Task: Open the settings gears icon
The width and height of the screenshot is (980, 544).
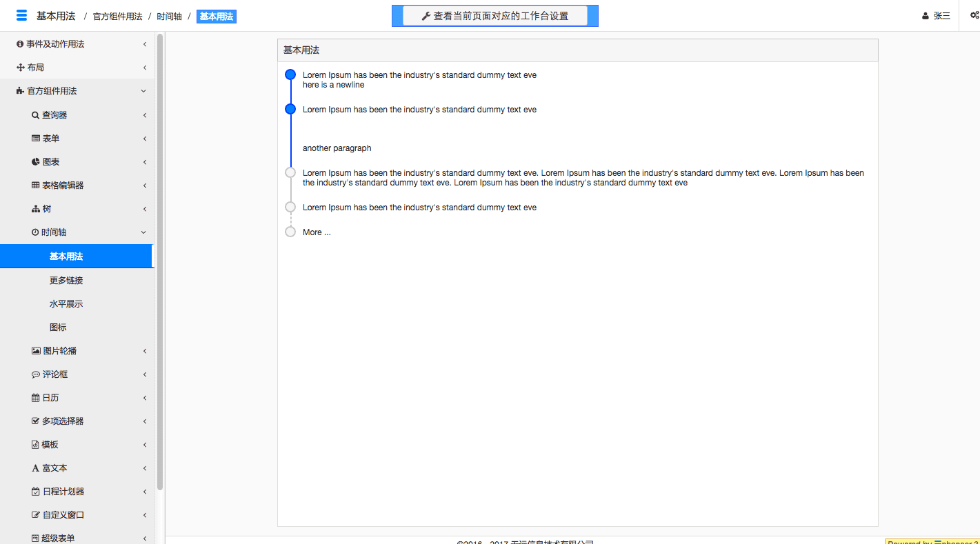Action: pos(974,16)
